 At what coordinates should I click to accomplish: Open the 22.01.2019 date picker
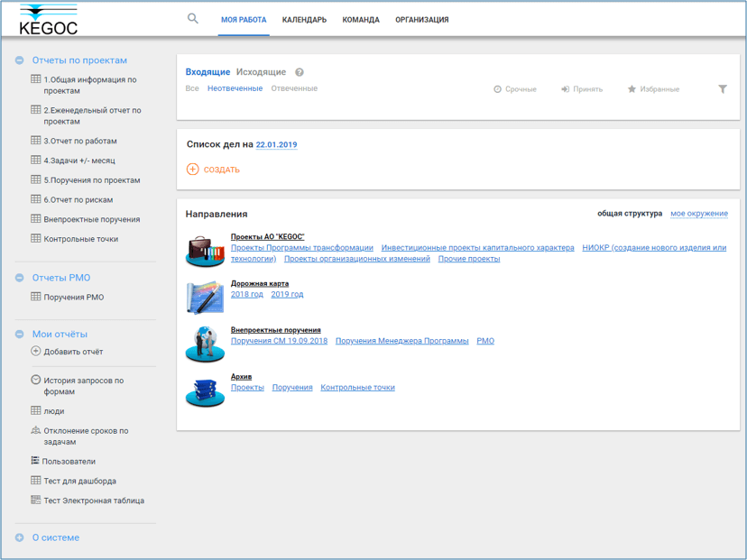point(276,145)
